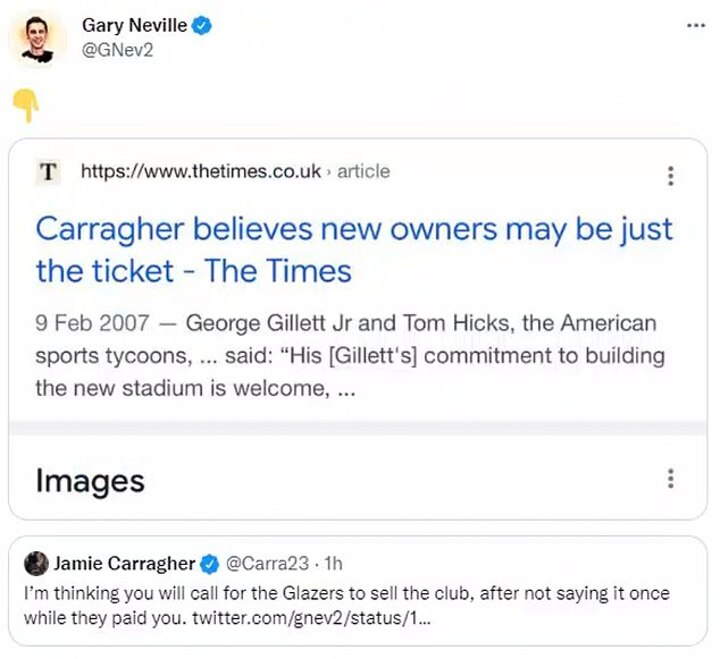Click the pointing-down hand emoji
Screen dimensions: 720x659
(26, 104)
